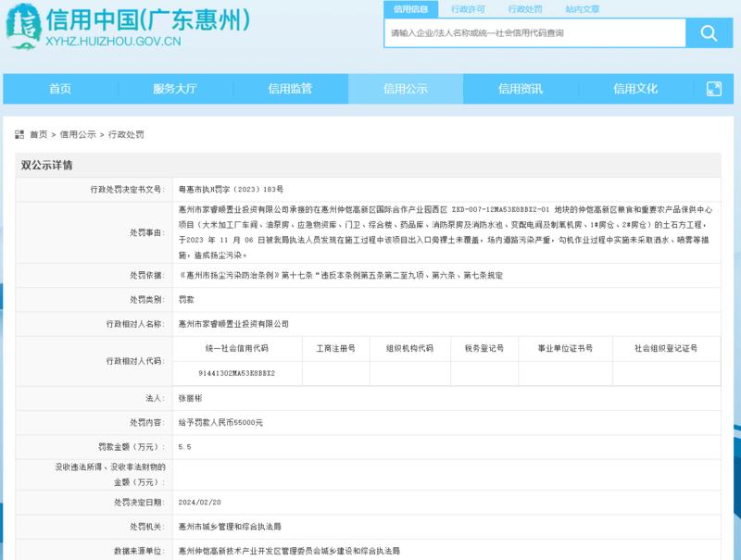This screenshot has width=741, height=560.
Task: Click the fine amount value 5.5
Action: click(x=184, y=447)
